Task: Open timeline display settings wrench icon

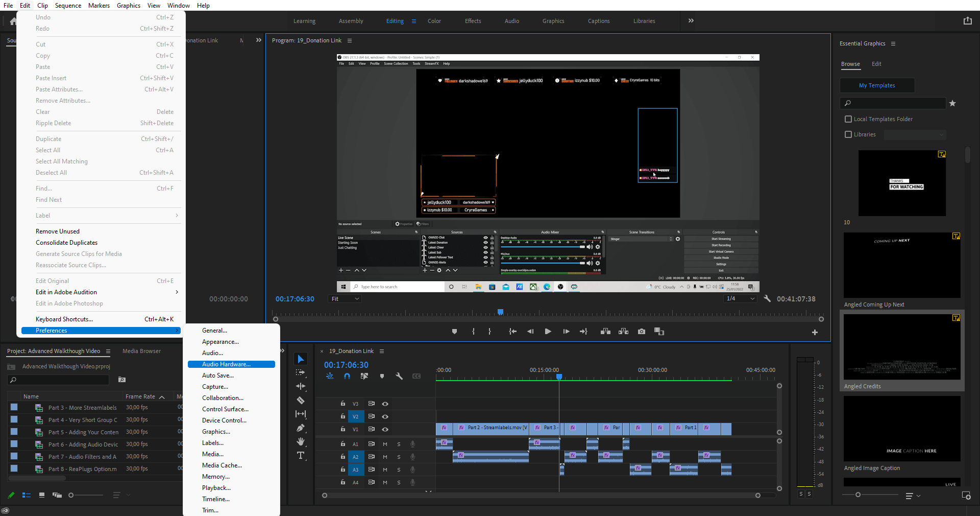Action: click(399, 377)
